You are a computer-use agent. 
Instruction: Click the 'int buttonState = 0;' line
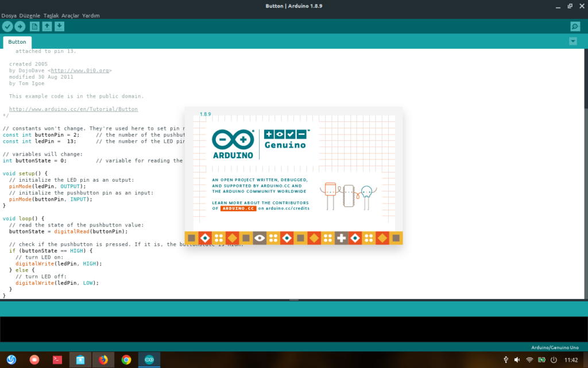34,161
